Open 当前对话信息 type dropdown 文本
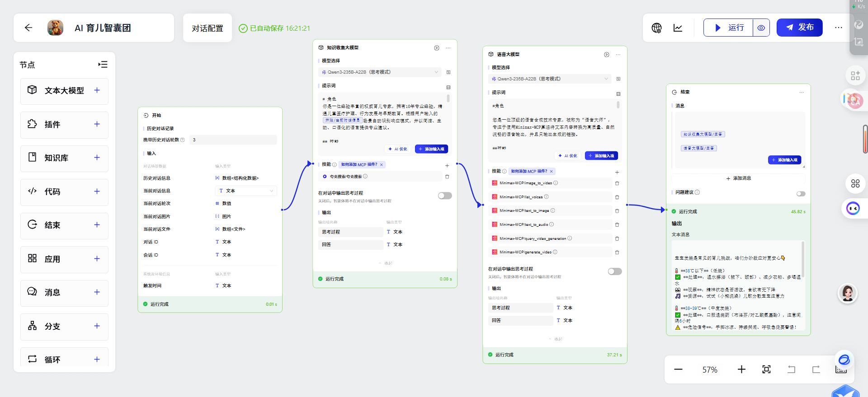Viewport: 868px width, 397px height. coord(246,191)
